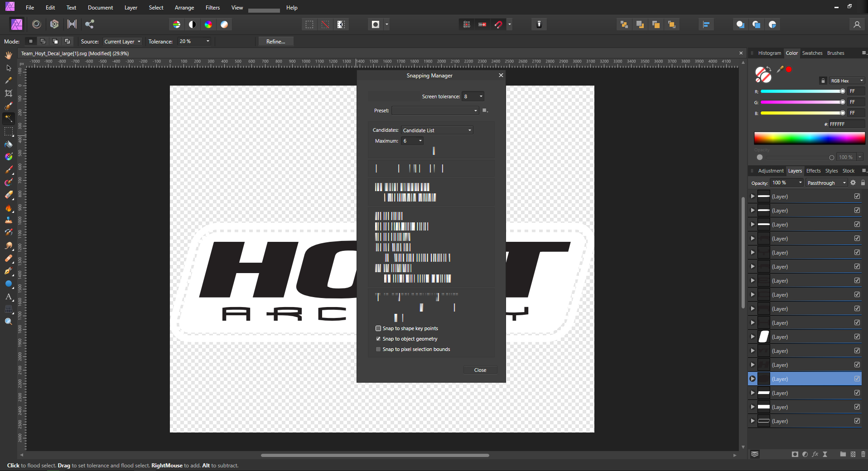This screenshot has height=471, width=868.
Task: Select the Clone stamp tool
Action: pos(9,220)
